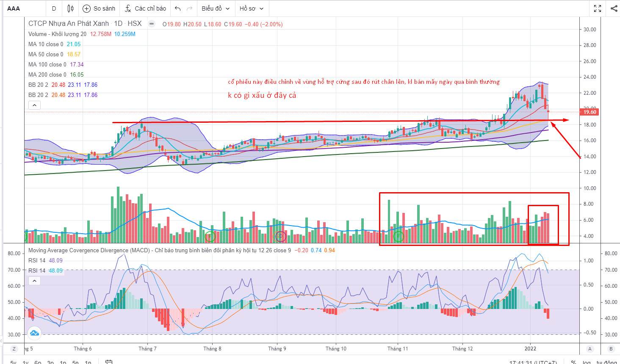Screen dimensions: 620x364
Task: Click the Z button on the time axis
Action: (14, 349)
